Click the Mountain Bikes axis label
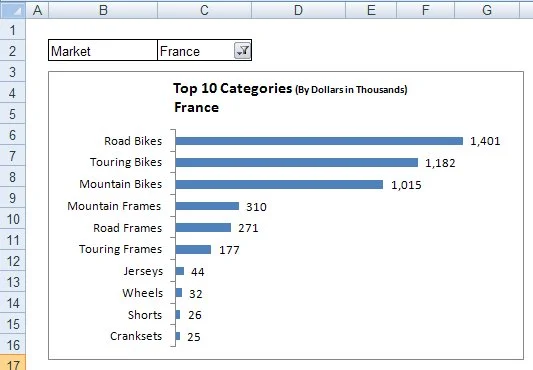533x370 pixels. (x=121, y=184)
